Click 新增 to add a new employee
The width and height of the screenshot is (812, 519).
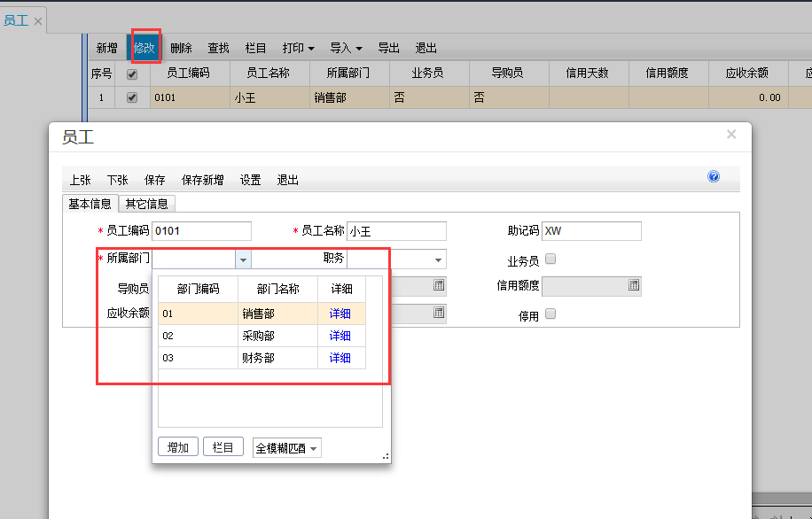tap(106, 47)
